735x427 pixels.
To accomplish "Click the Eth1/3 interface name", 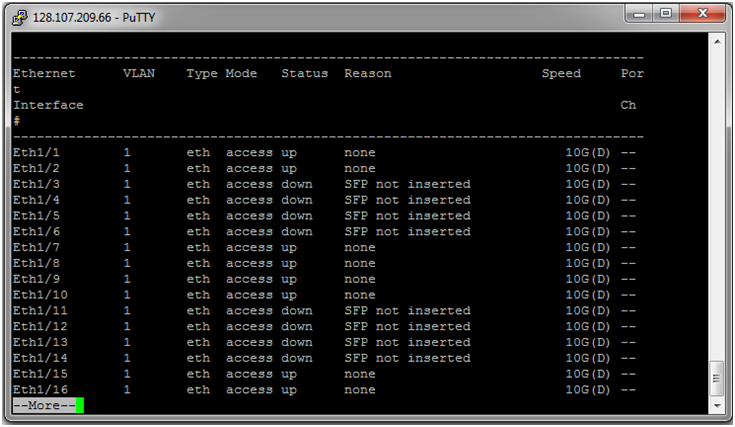I will (x=36, y=184).
